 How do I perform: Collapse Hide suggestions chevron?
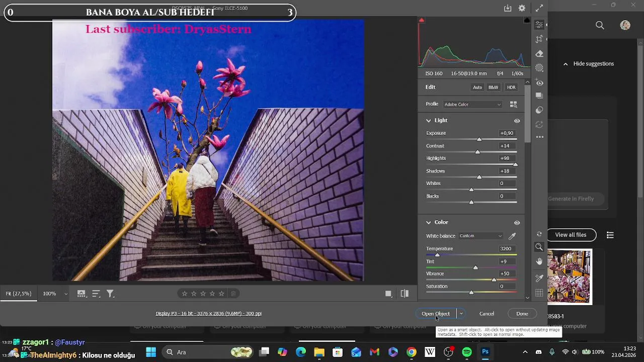click(566, 64)
